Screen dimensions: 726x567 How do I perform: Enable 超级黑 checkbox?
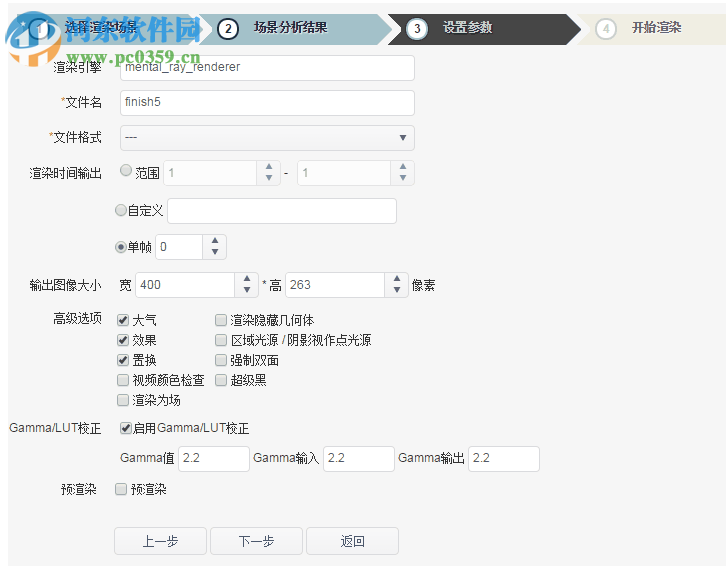(221, 380)
